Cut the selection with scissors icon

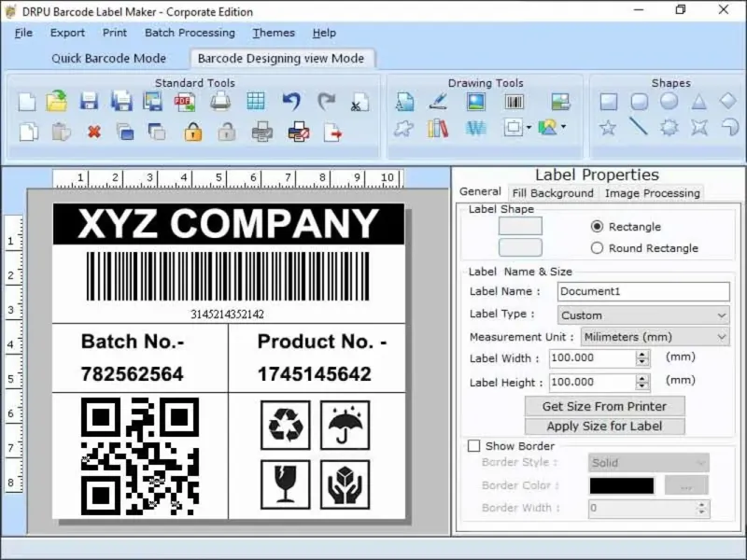tap(359, 102)
